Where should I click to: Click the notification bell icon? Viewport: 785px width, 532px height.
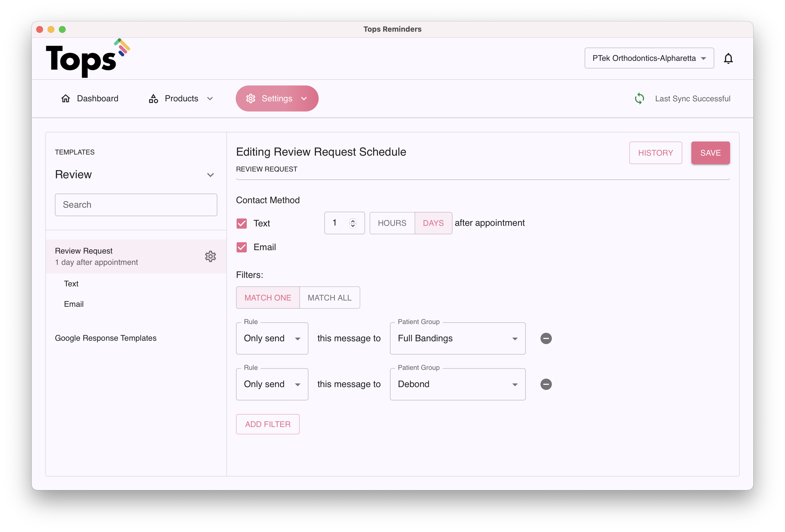click(728, 59)
